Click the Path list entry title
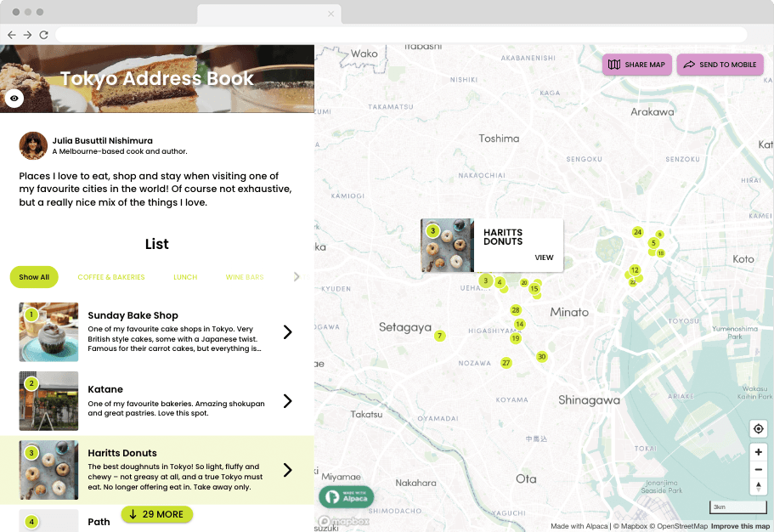This screenshot has height=532, width=774. pyautogui.click(x=99, y=522)
